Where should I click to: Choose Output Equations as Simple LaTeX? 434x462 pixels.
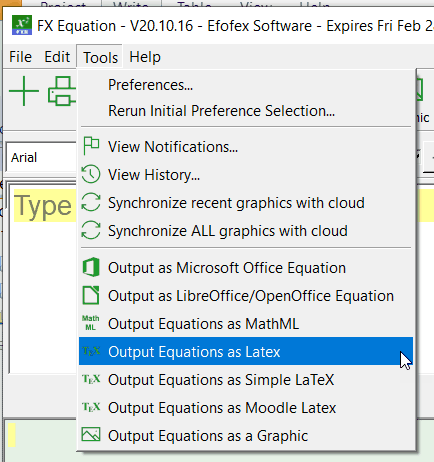coord(246,380)
